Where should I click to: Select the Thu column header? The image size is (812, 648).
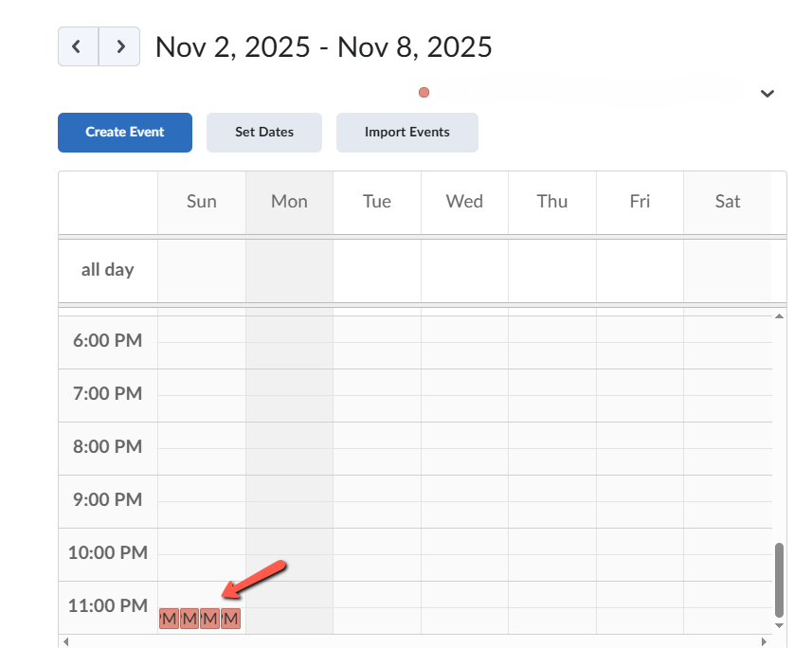tap(551, 201)
